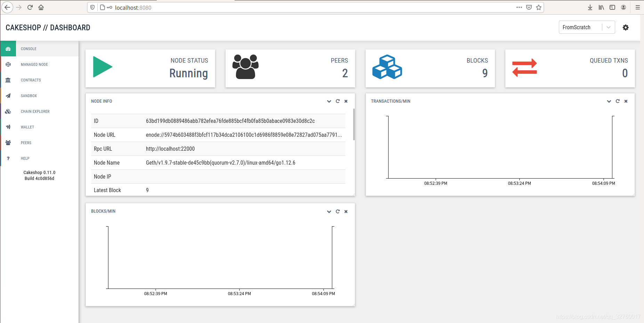The image size is (644, 323).
Task: Click the green Node Status play icon
Action: click(103, 67)
